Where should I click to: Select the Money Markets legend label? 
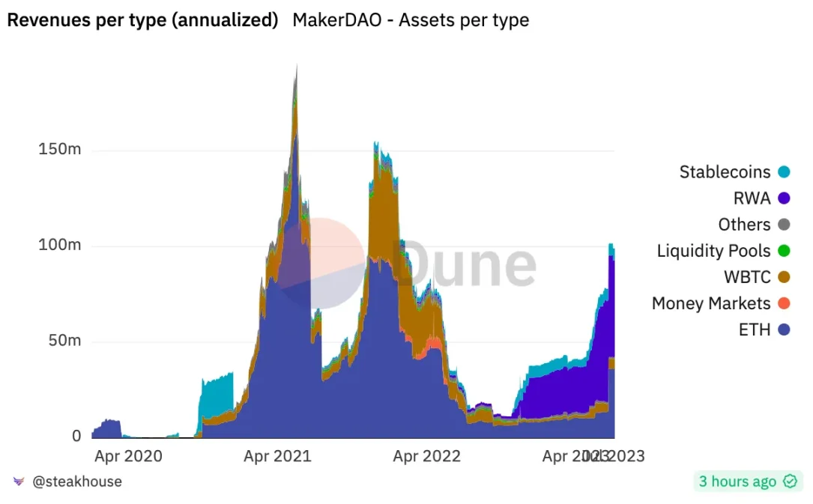point(711,303)
